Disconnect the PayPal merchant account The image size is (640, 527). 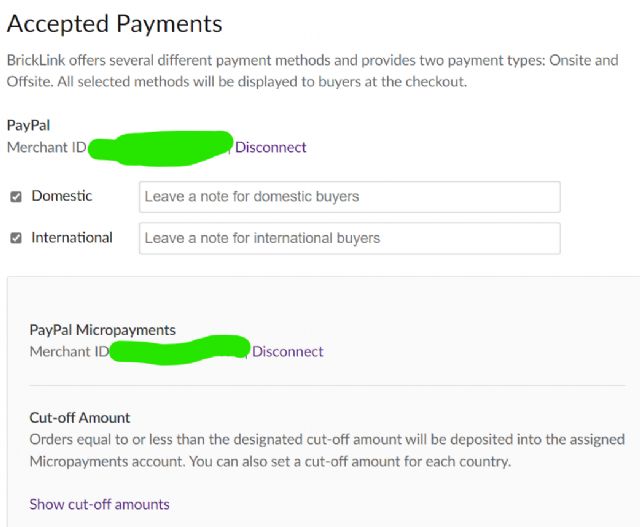271,147
